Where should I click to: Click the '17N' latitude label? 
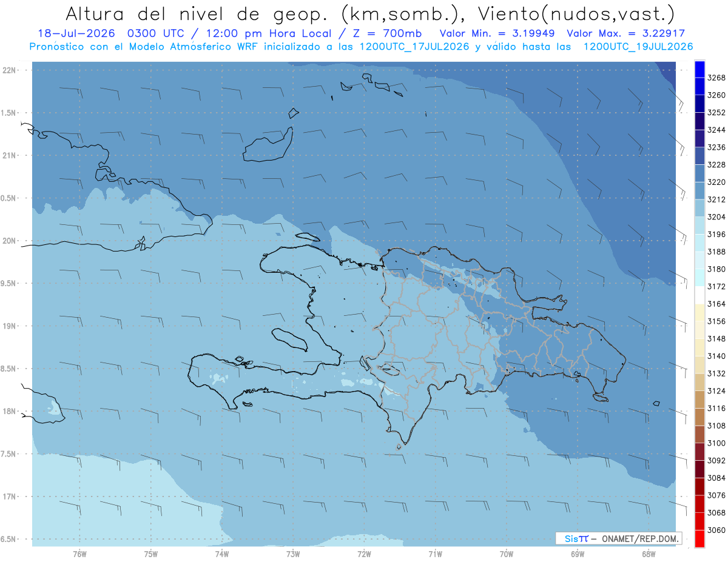click(10, 497)
